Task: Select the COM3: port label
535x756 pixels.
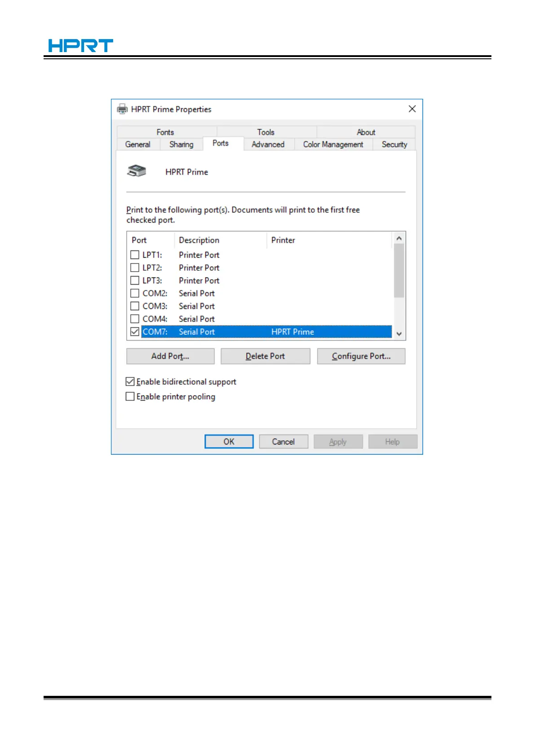Action: coord(155,306)
